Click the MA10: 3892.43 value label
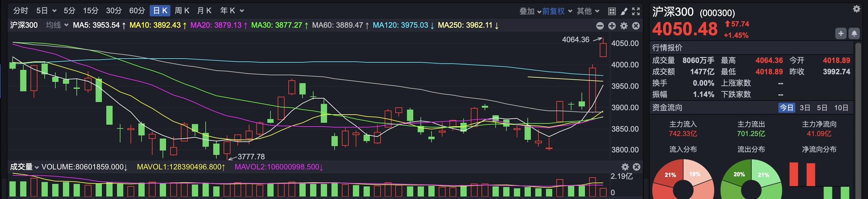 158,25
